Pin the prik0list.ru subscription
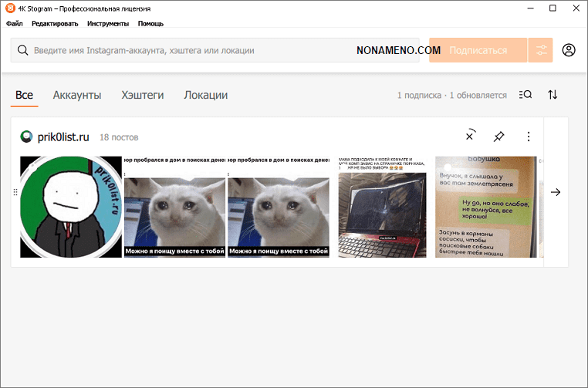Image resolution: width=588 pixels, height=388 pixels. point(498,137)
